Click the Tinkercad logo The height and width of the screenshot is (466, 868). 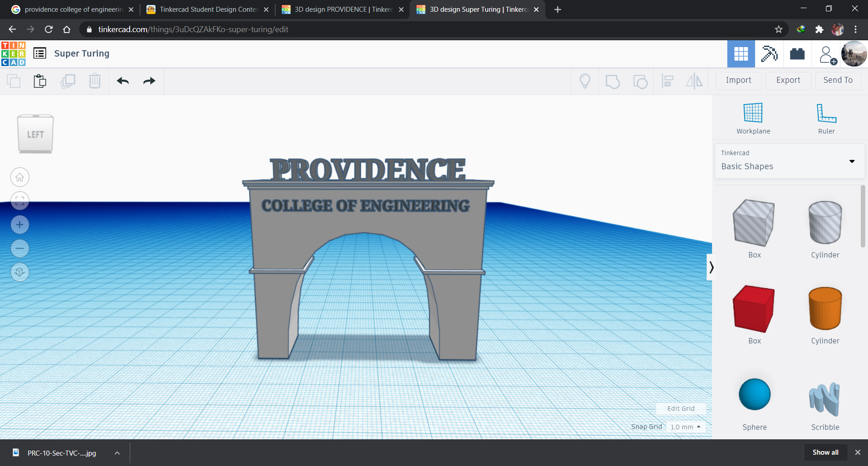coord(14,54)
